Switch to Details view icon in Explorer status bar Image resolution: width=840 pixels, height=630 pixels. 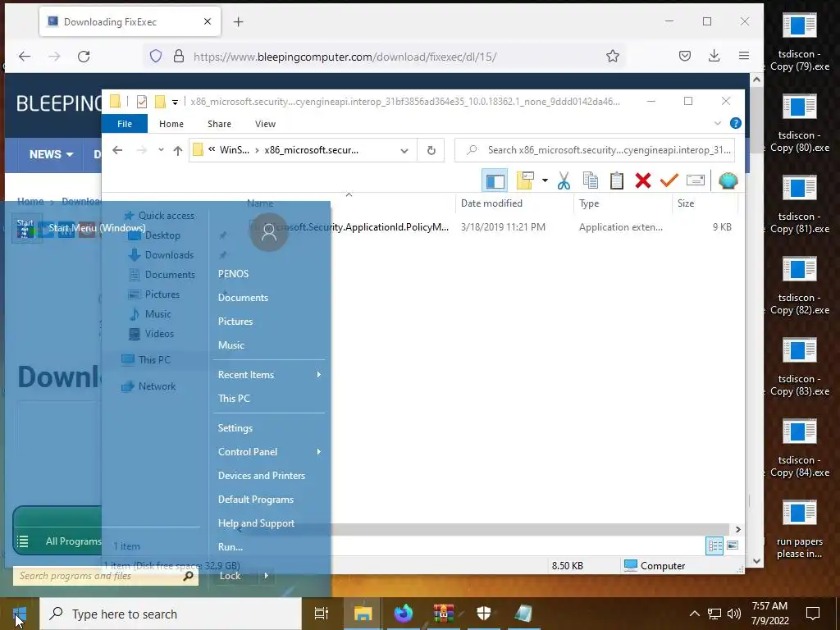(x=714, y=546)
